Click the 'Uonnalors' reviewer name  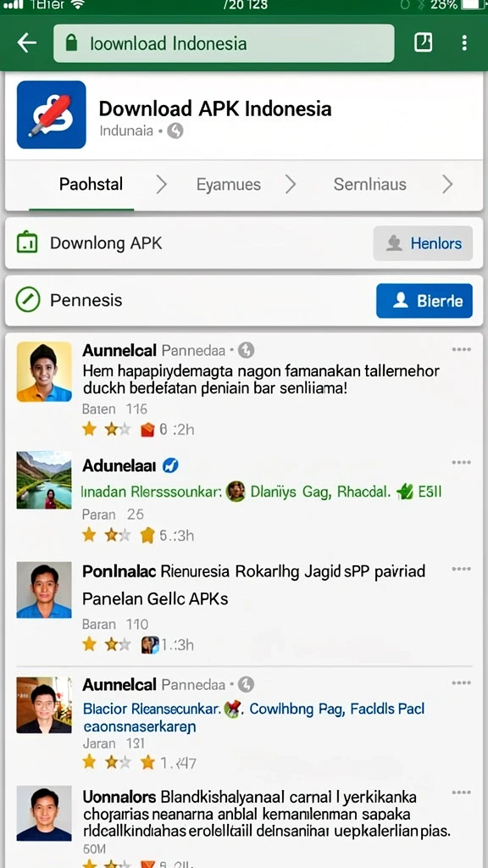coord(119,797)
